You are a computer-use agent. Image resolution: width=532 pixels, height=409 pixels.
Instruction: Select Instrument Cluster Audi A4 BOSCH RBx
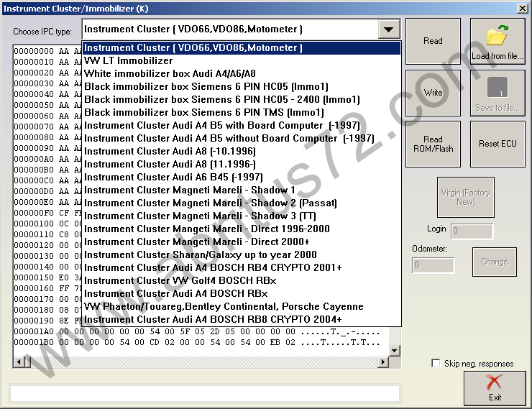pyautogui.click(x=242, y=293)
